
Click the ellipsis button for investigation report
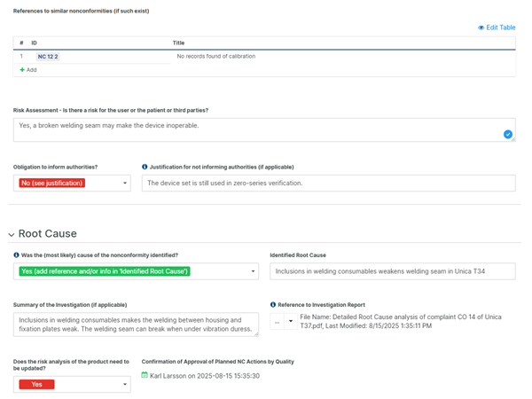[277, 323]
